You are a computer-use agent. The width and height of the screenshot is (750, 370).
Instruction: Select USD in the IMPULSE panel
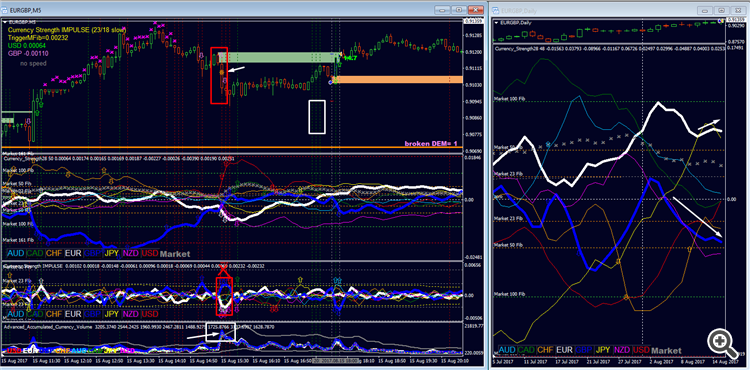click(x=150, y=314)
